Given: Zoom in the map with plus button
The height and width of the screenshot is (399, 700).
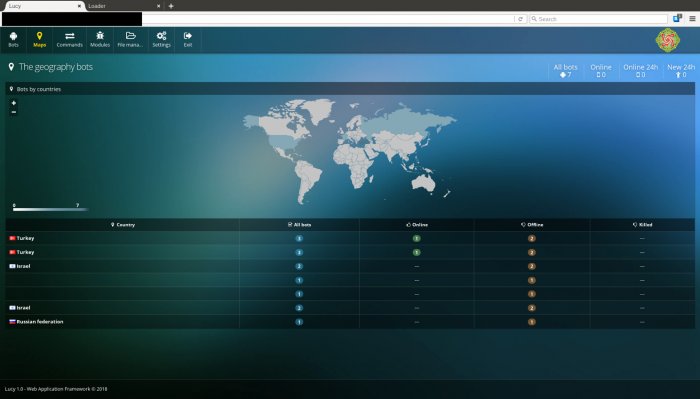Looking at the screenshot, I should [14, 103].
